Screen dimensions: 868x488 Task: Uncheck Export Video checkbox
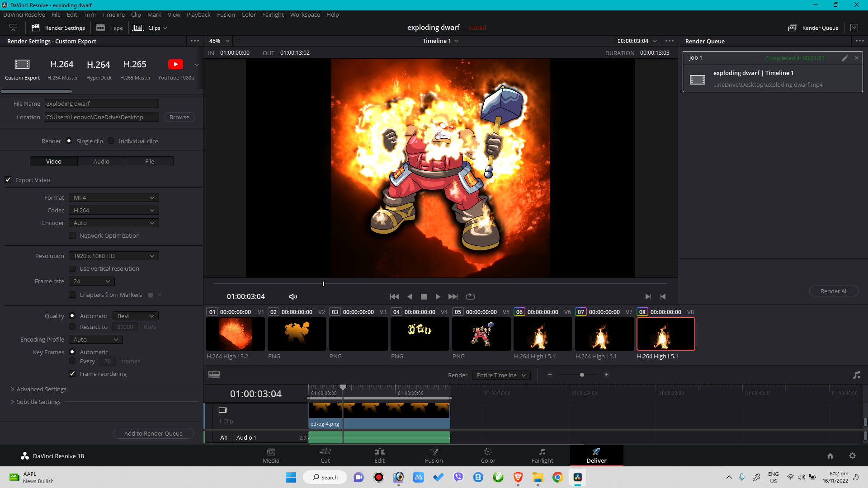8,179
